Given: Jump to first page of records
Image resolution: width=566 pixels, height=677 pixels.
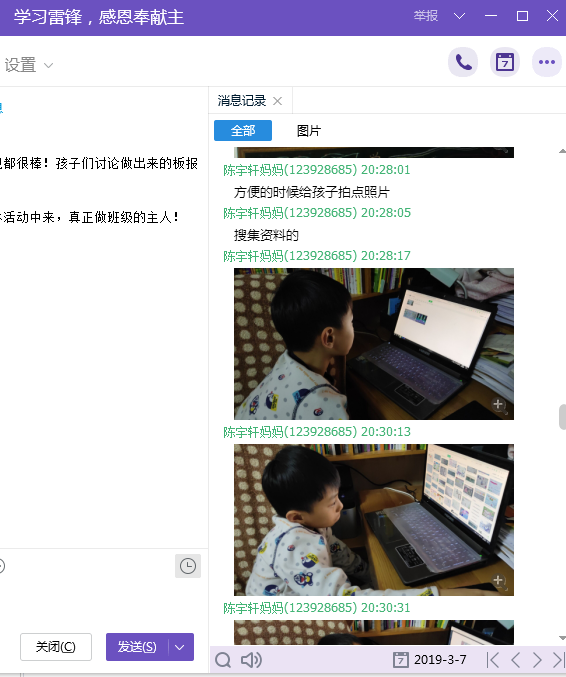Looking at the screenshot, I should click(493, 660).
